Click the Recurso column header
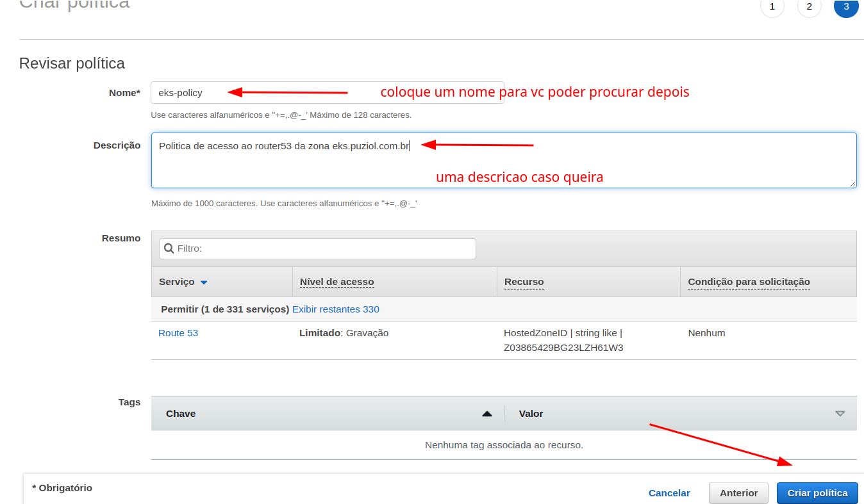The height and width of the screenshot is (504, 864). [524, 282]
